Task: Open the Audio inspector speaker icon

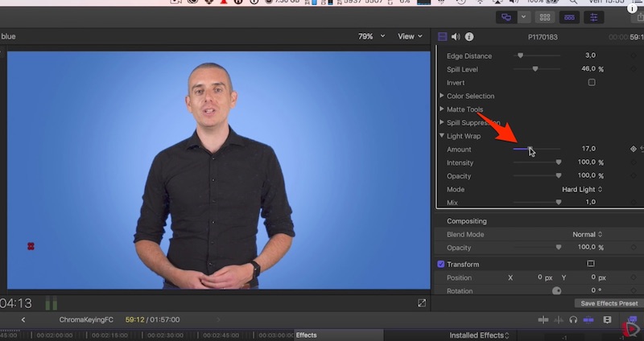Action: coord(456,36)
